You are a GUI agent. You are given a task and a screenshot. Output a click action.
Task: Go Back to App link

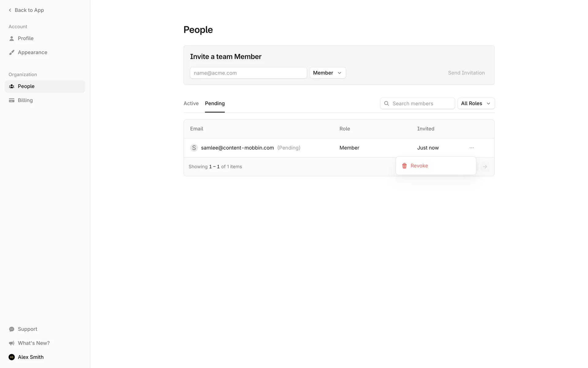[29, 10]
